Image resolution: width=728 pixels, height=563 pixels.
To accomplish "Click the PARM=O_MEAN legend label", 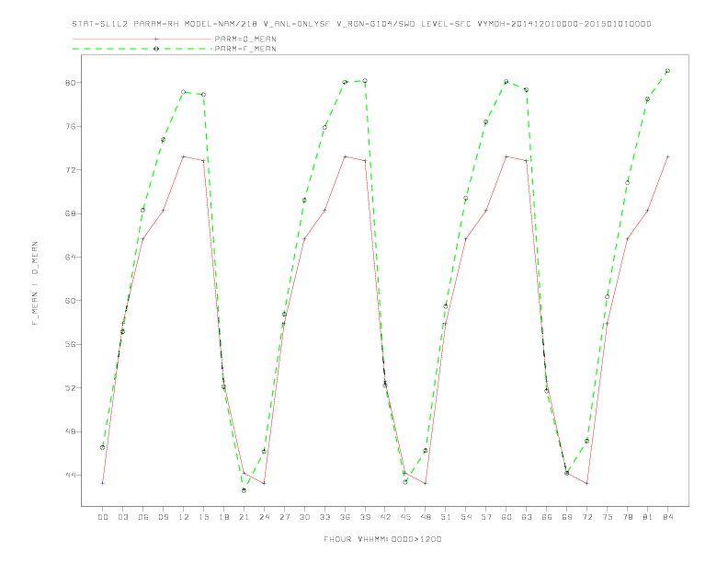I will coord(245,39).
